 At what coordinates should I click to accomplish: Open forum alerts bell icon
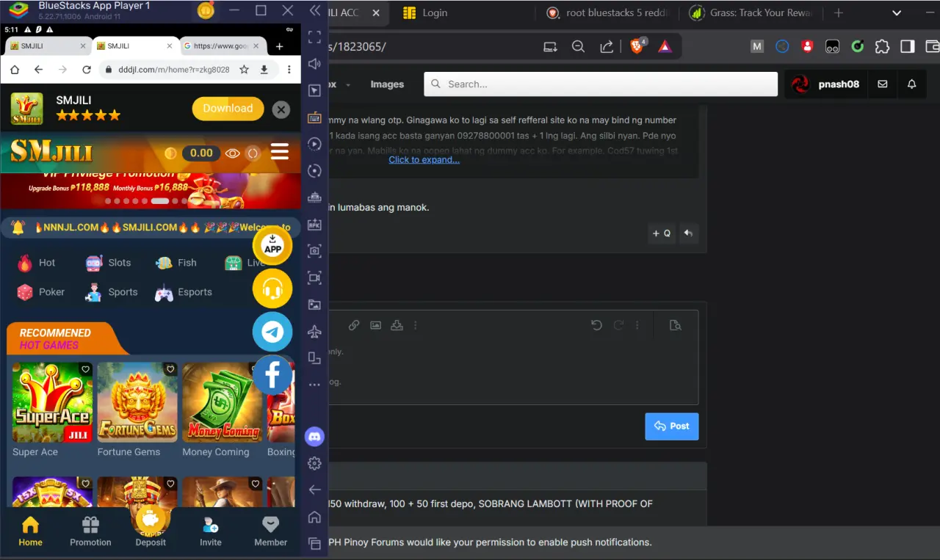point(911,84)
